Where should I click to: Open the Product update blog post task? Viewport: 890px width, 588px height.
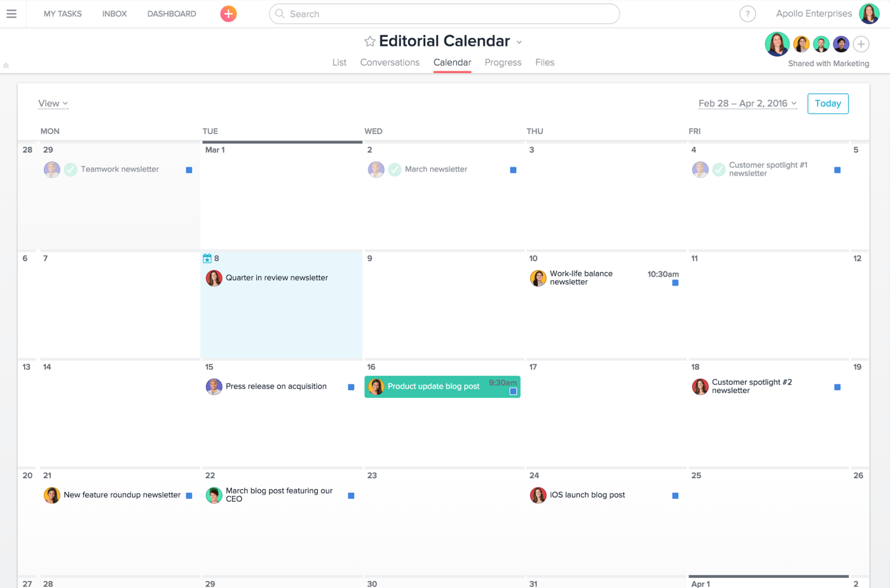pyautogui.click(x=434, y=386)
